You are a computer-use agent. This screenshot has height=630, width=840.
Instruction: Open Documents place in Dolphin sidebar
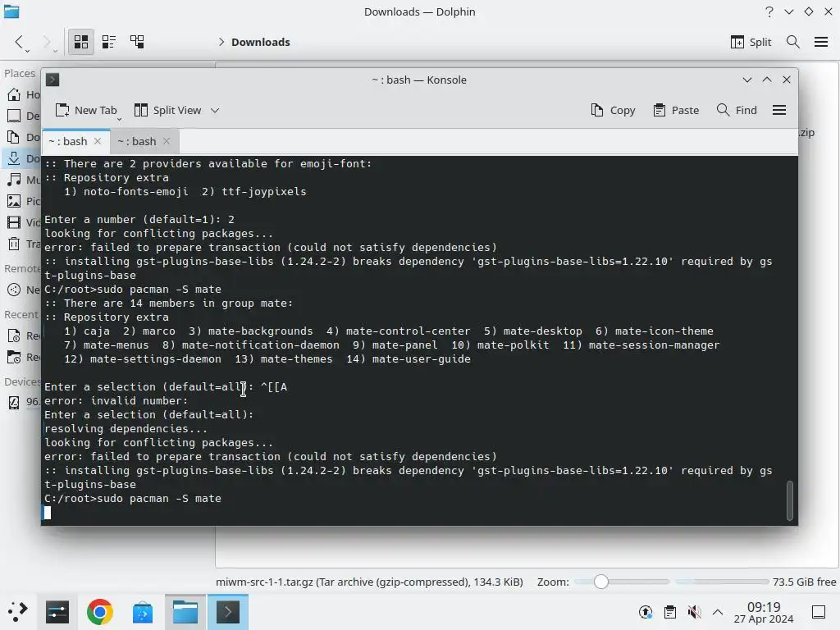[x=22, y=137]
